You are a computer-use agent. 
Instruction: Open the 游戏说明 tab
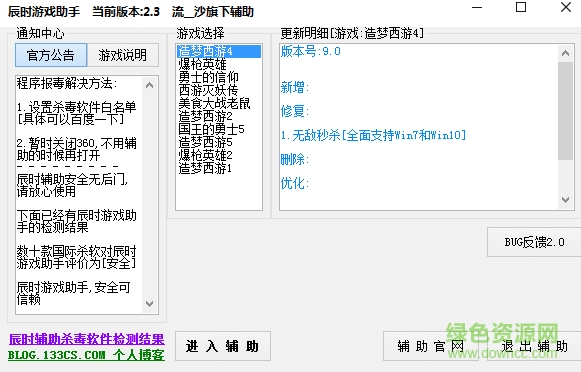pyautogui.click(x=123, y=55)
